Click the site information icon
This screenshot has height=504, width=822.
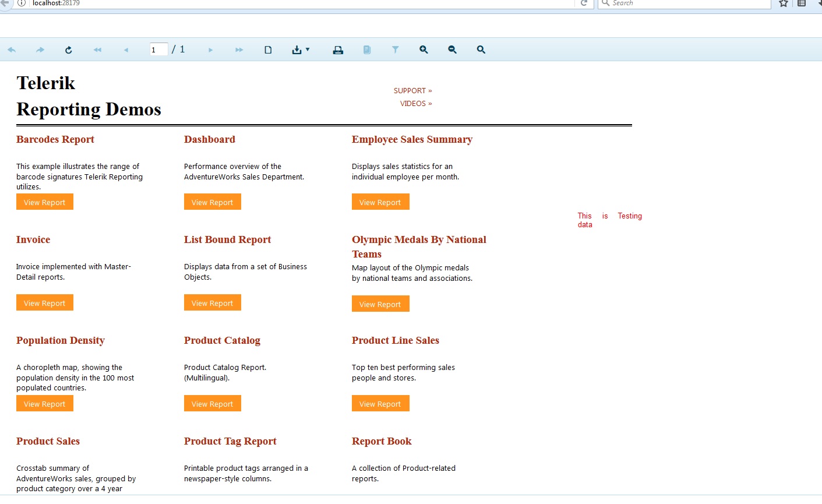21,3
